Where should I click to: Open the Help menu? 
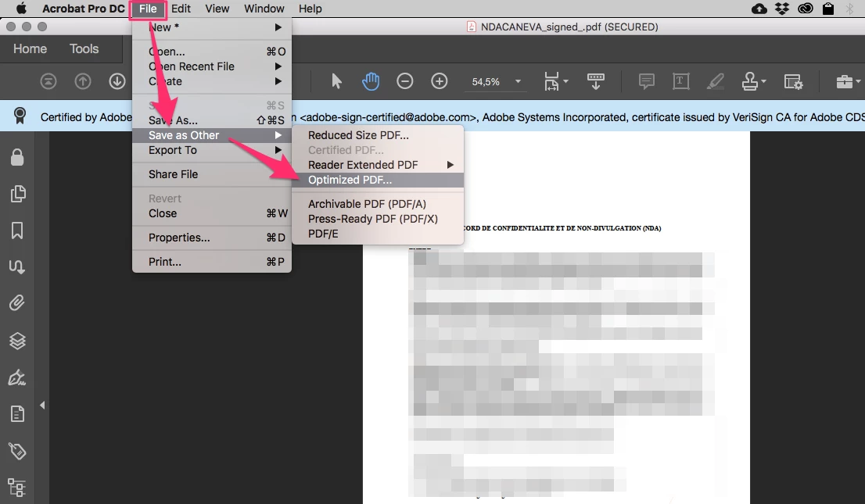(310, 9)
